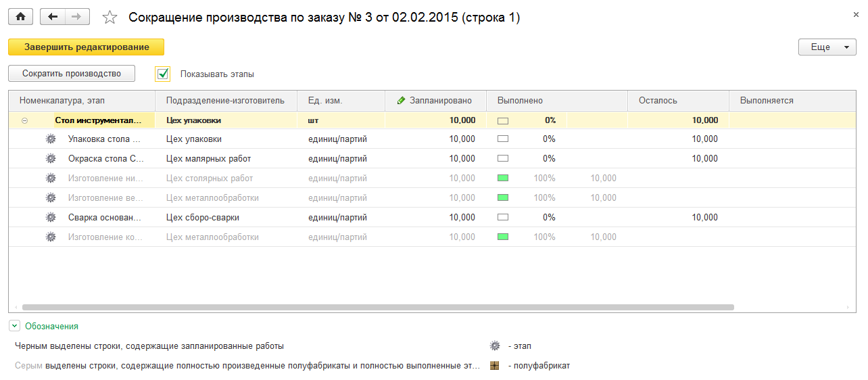Screen dimensions: 868x380
Task: Sort by Ед. изм. column header
Action: point(341,100)
